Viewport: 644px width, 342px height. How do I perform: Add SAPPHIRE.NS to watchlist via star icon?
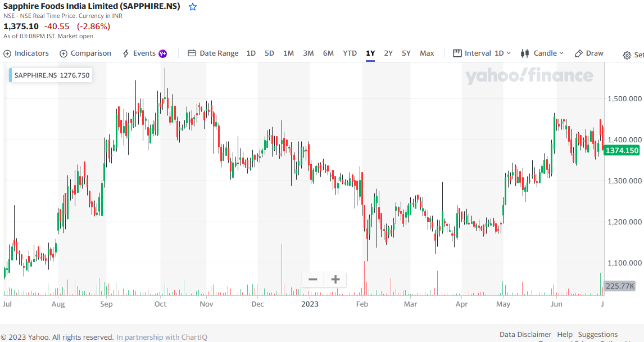point(193,7)
